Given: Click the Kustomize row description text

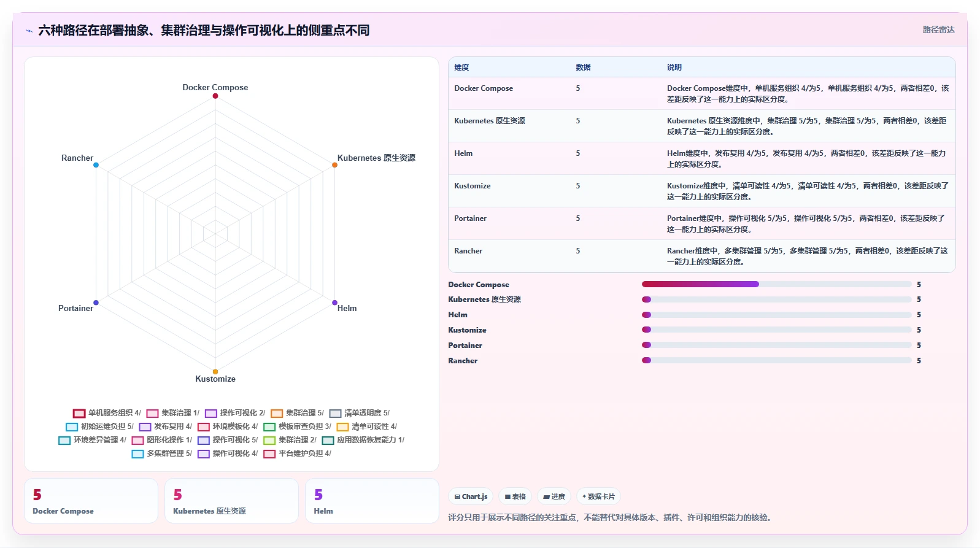Looking at the screenshot, I should coord(808,191).
